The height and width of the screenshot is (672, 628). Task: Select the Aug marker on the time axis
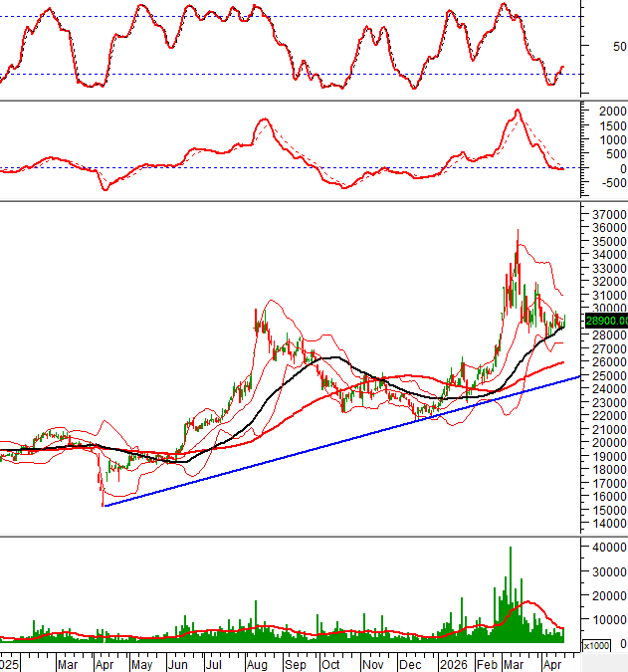point(255,663)
